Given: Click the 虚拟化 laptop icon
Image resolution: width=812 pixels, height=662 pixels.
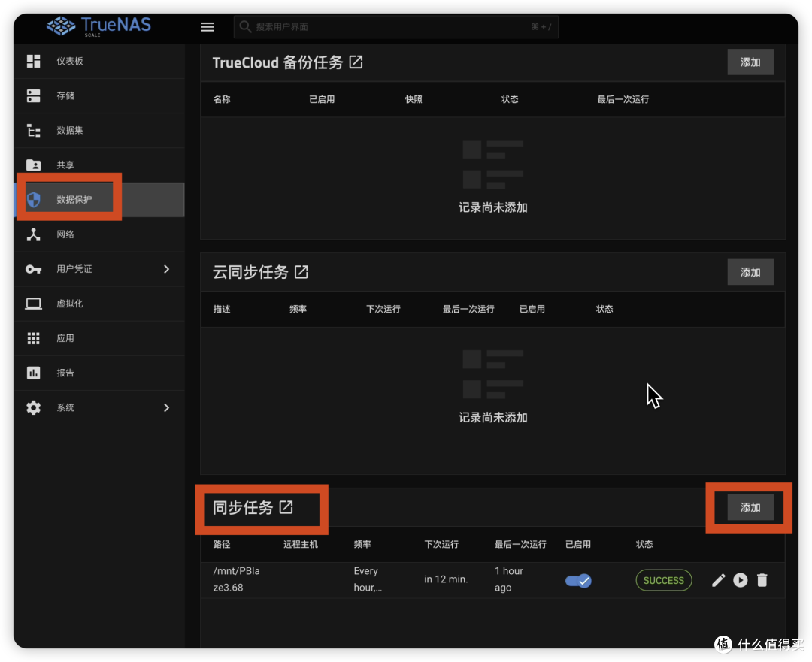Looking at the screenshot, I should click(x=34, y=304).
